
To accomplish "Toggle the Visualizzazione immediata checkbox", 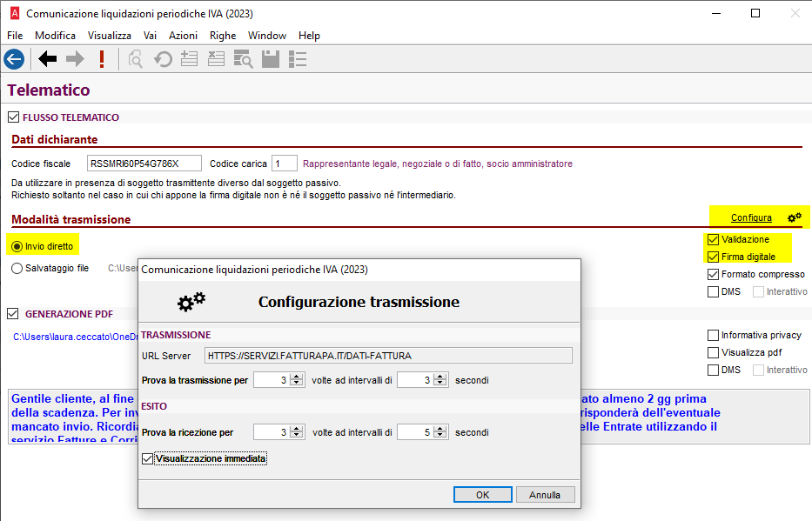I will click(148, 459).
